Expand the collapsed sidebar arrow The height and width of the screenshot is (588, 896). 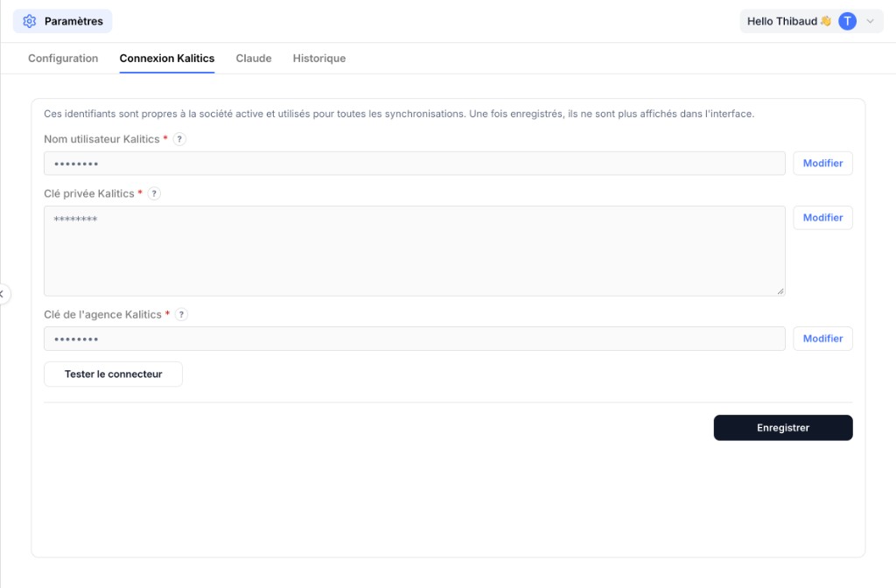pyautogui.click(x=3, y=294)
